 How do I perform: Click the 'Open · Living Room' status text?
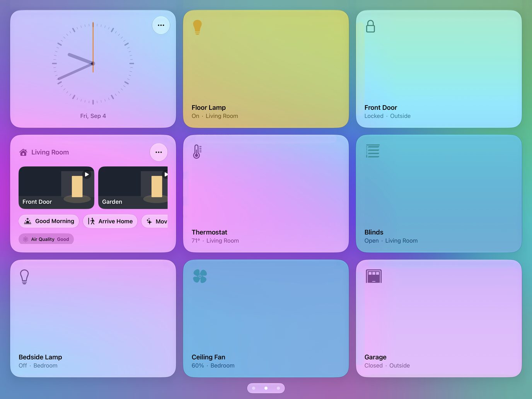pos(391,241)
